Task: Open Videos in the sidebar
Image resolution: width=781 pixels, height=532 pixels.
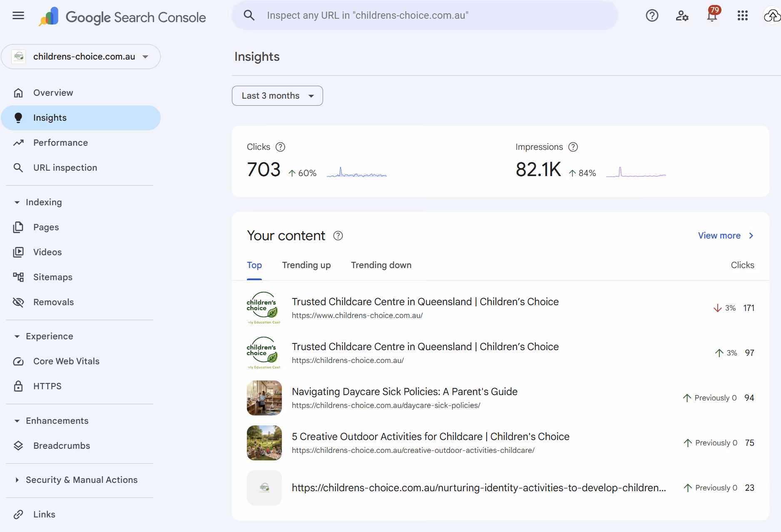Action: [x=81, y=252]
